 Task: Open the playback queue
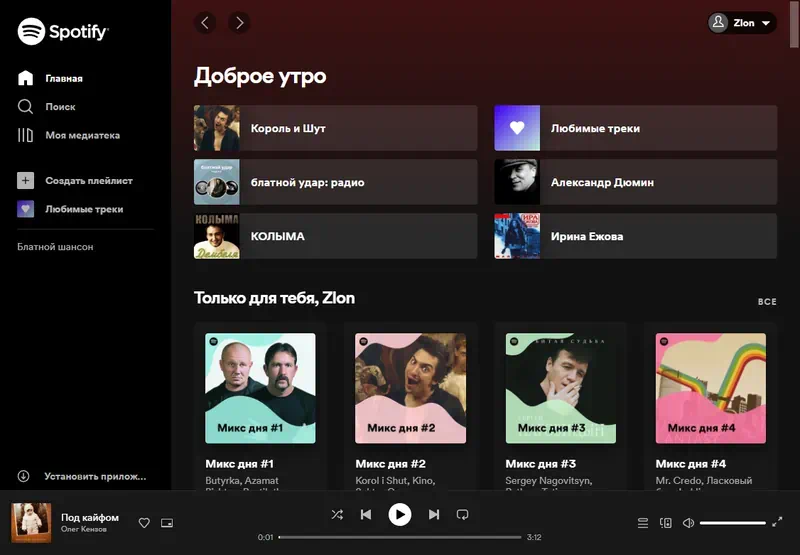click(x=643, y=523)
